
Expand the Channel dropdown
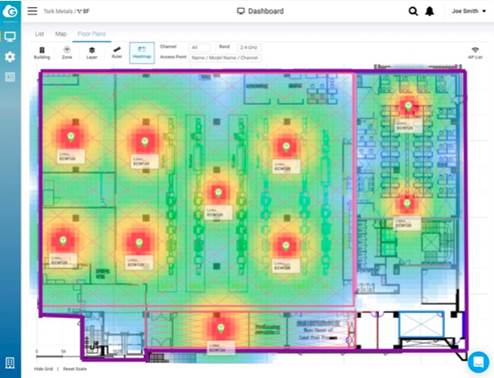click(x=199, y=47)
